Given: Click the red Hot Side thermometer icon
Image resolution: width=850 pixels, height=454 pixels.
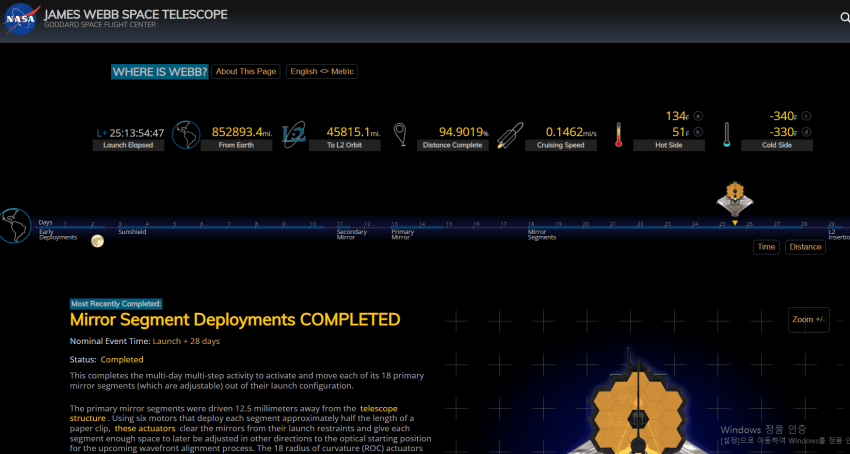Looking at the screenshot, I should click(x=619, y=134).
